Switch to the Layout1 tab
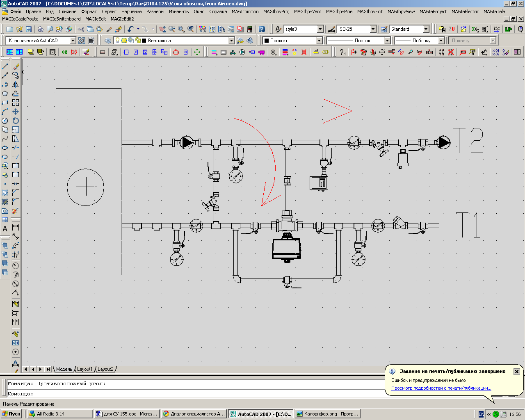 click(x=85, y=369)
